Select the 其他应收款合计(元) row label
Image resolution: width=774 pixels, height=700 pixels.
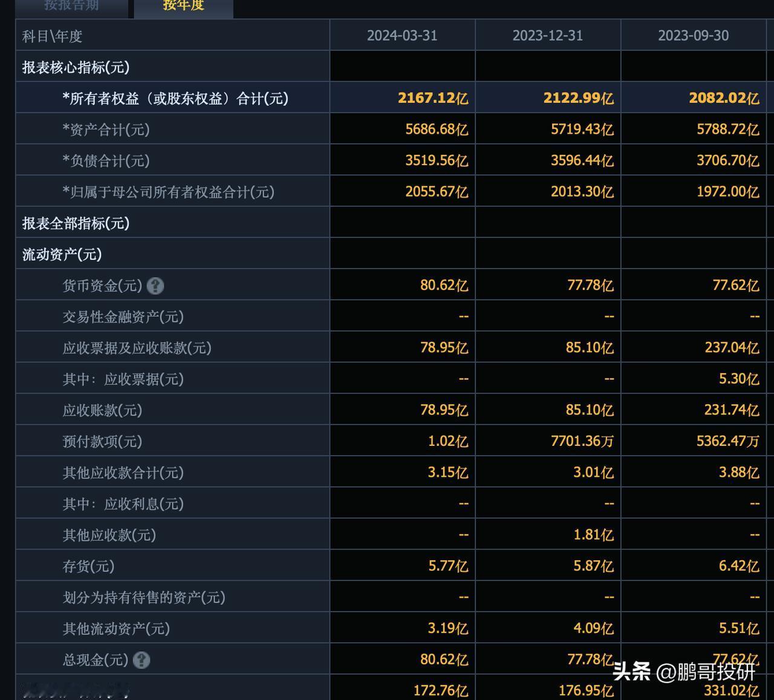tap(123, 473)
